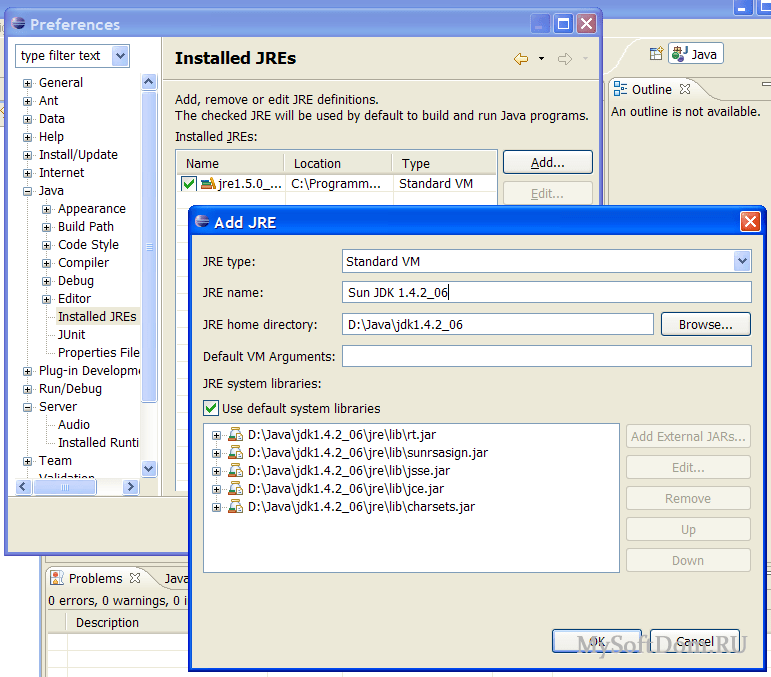
Task: Expand the General tree node
Action: pos(28,83)
